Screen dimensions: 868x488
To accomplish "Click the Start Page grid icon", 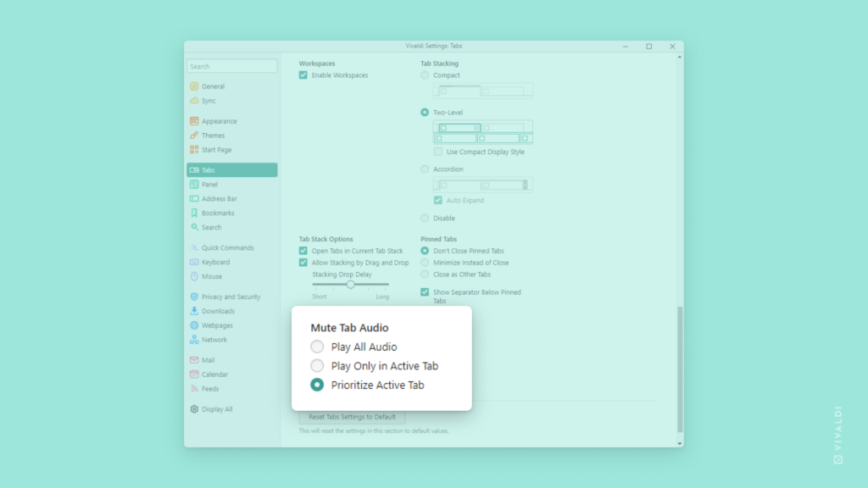I will click(x=194, y=150).
